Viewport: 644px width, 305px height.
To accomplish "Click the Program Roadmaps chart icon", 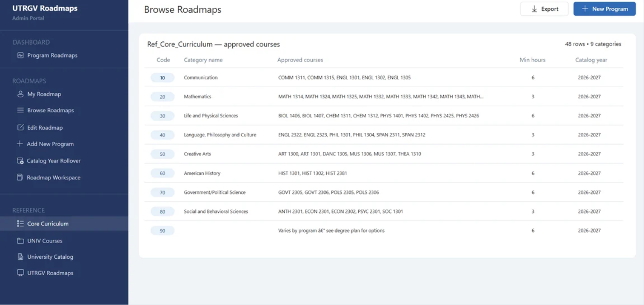I will click(x=20, y=55).
